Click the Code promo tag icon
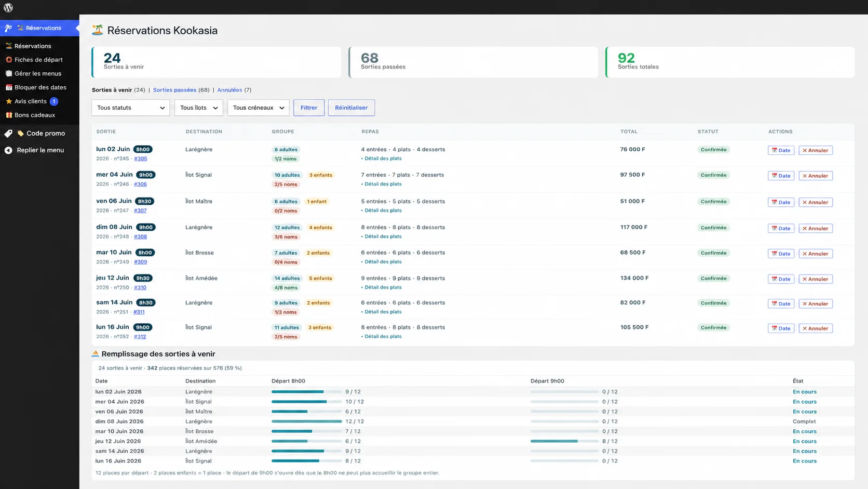The width and height of the screenshot is (868, 489). coord(8,134)
